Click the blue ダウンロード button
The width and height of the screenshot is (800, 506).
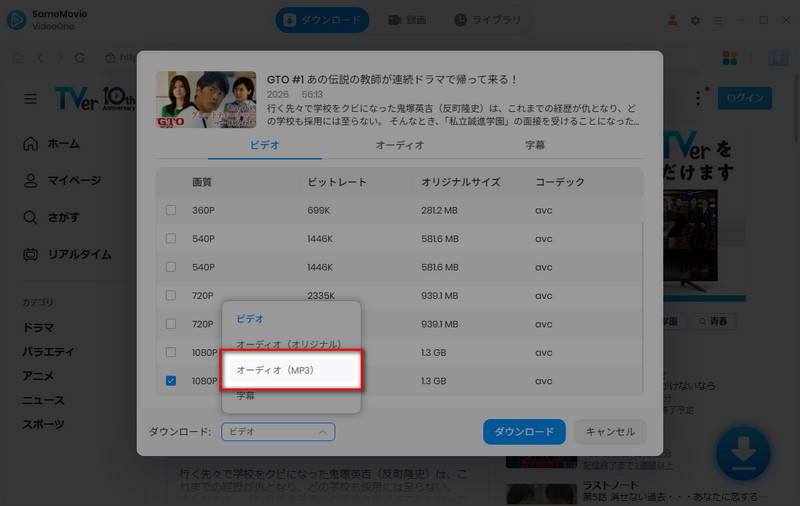pos(524,432)
